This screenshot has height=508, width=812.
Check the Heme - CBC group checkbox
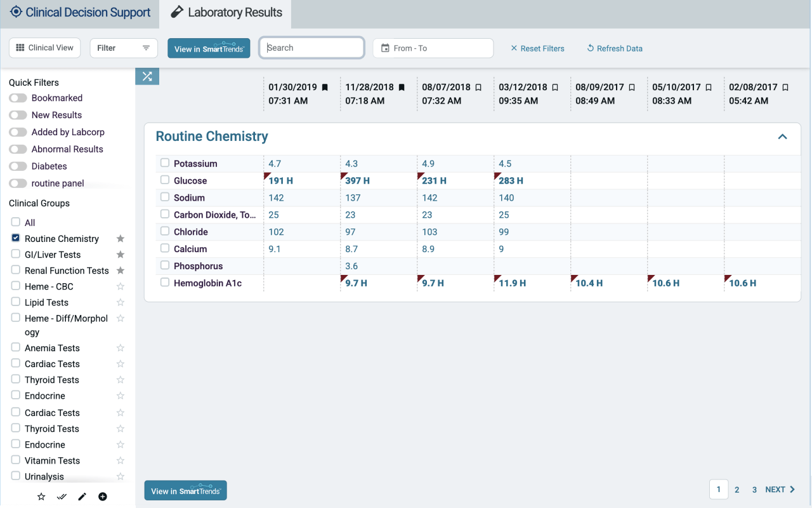click(16, 286)
